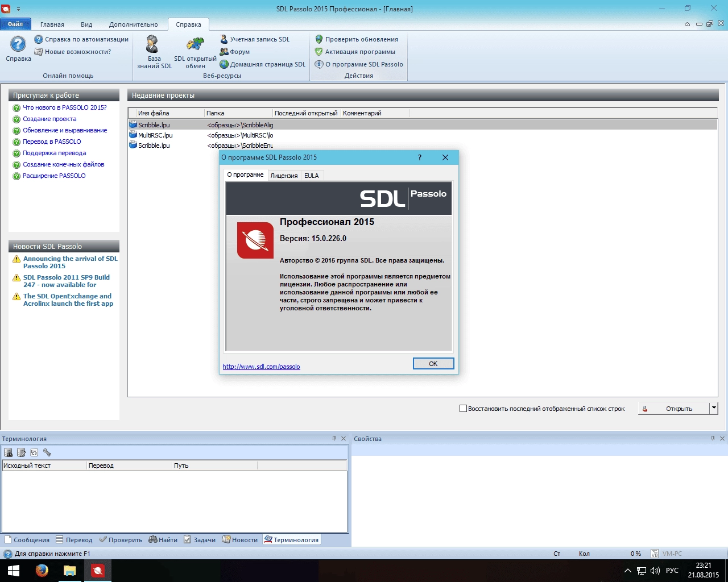Screen dimensions: 728x582
Task: Select the О программе dialog tab
Action: (x=245, y=175)
